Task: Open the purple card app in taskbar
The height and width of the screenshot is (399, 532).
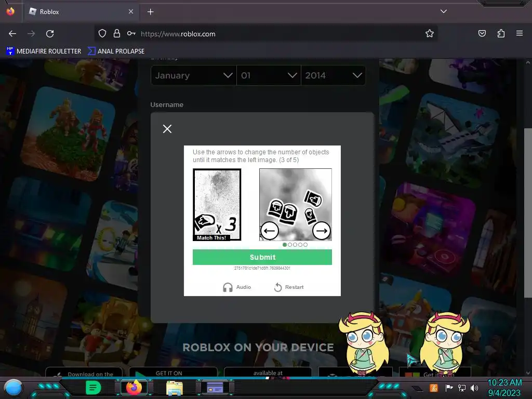Action: [215, 388]
